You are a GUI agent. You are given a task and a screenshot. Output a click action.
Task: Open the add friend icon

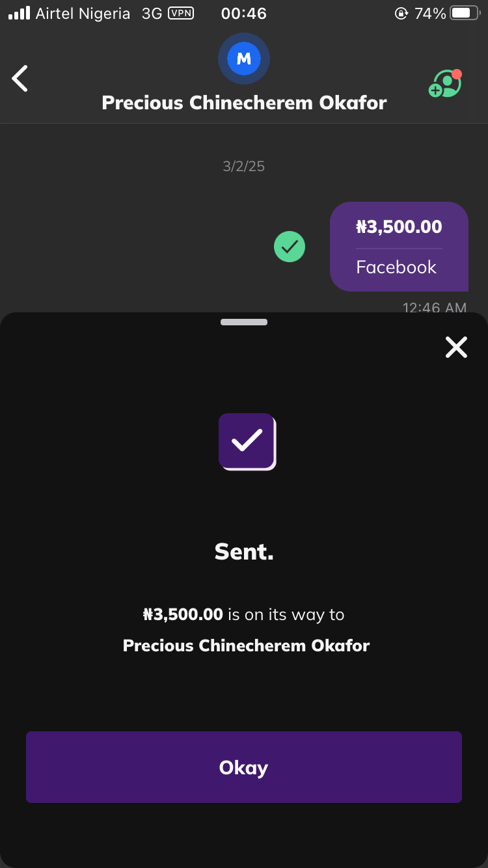coord(445,84)
